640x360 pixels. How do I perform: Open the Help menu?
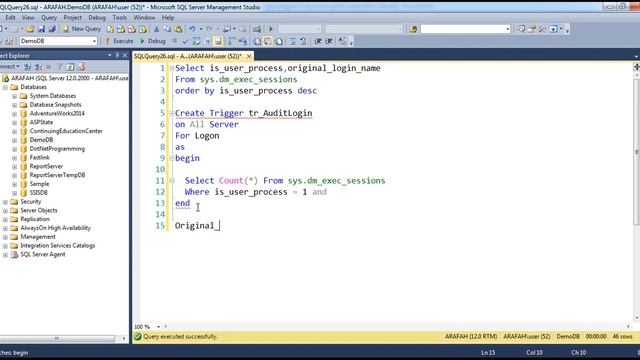(x=168, y=18)
